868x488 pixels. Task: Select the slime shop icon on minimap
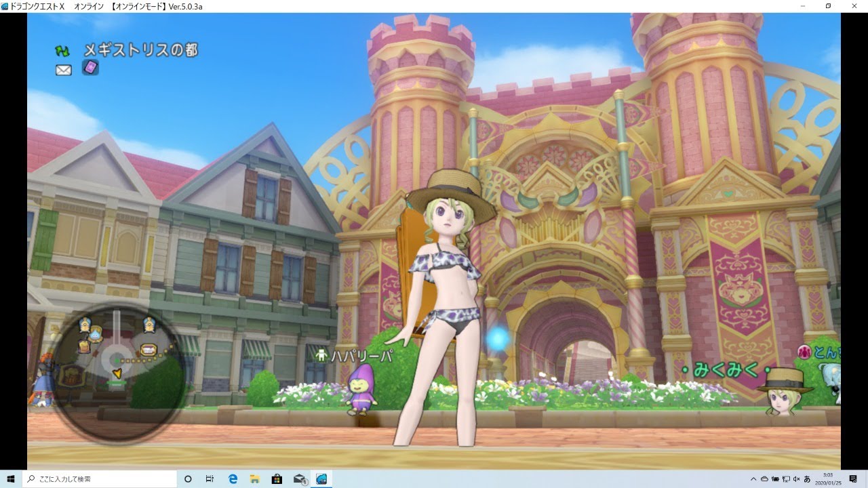(95, 333)
